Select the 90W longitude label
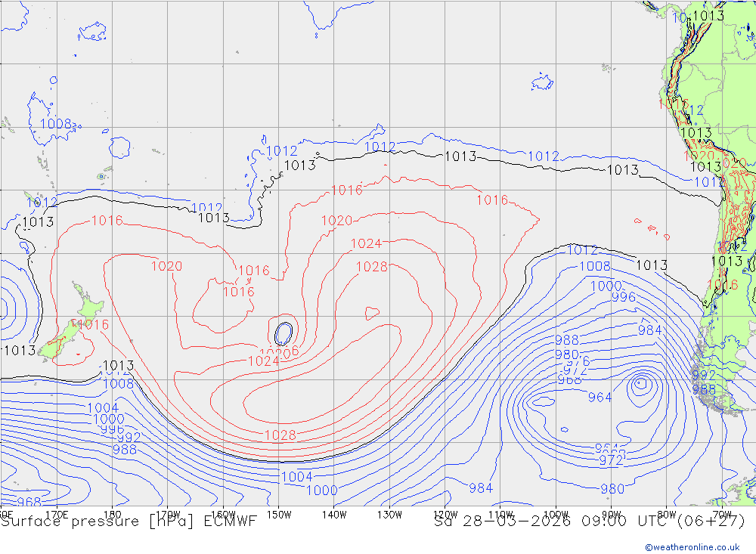 point(612,515)
